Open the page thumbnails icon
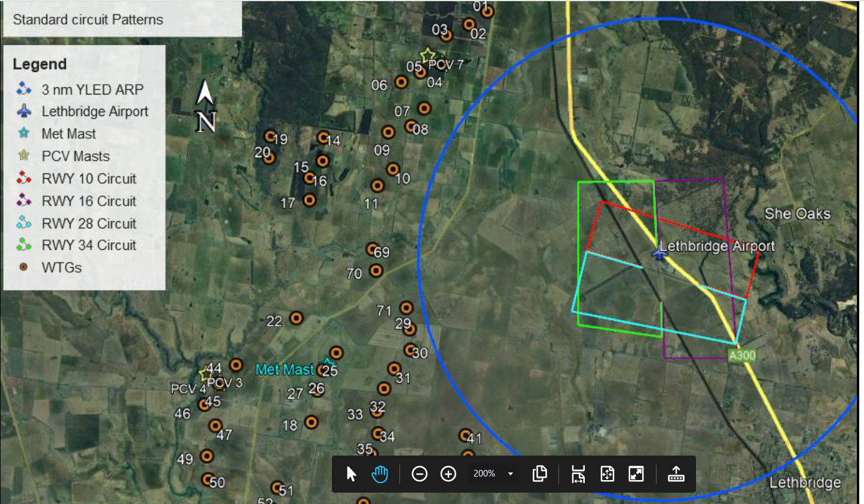 (539, 474)
